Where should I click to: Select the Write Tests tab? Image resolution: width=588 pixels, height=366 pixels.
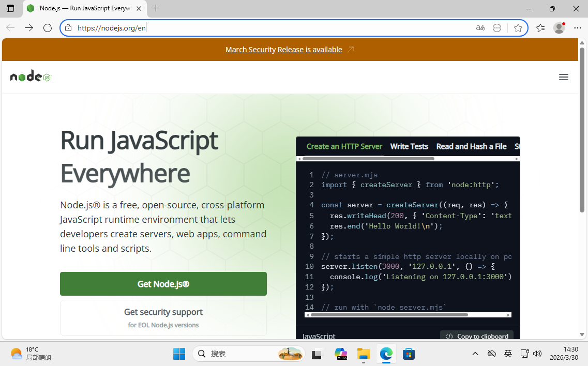(x=409, y=146)
